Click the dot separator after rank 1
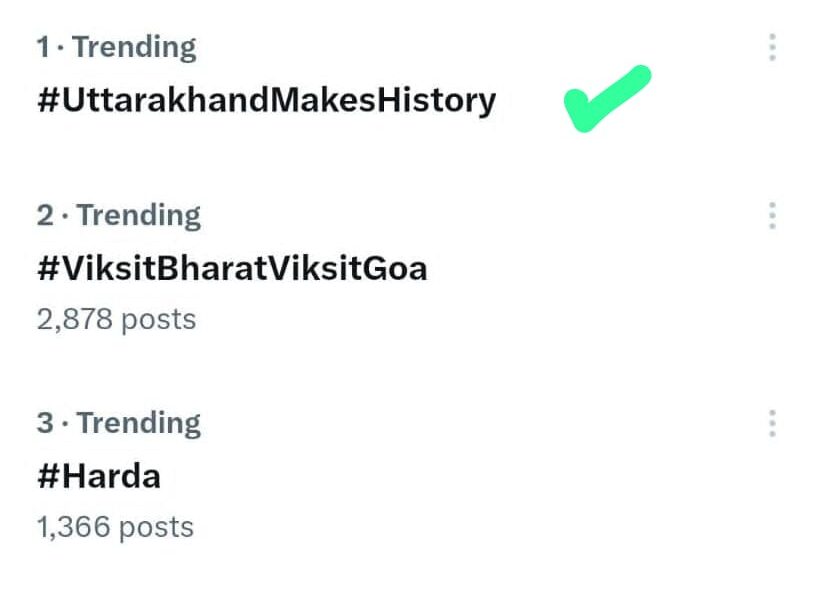This screenshot has height=600, width=818. click(61, 47)
